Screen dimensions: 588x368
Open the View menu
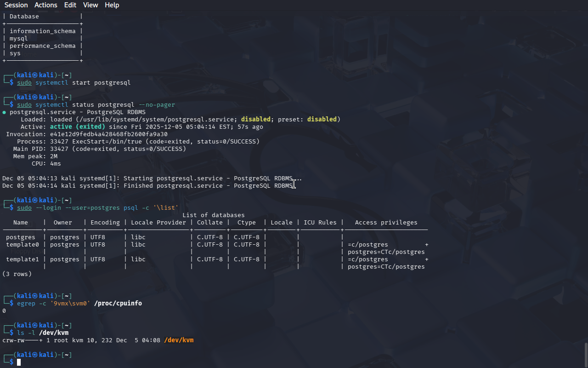(90, 5)
